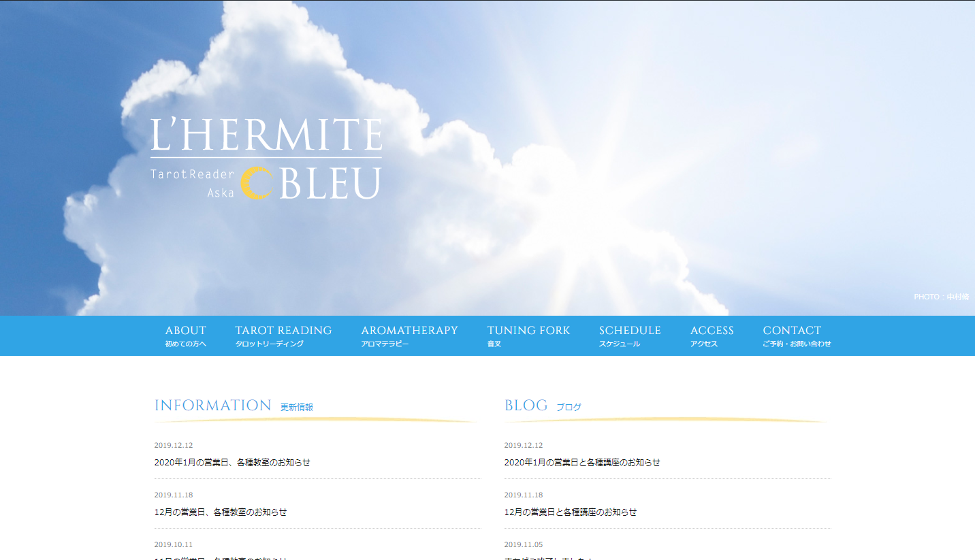Open the AROMATHERAPY section
The image size is (975, 560).
point(409,336)
